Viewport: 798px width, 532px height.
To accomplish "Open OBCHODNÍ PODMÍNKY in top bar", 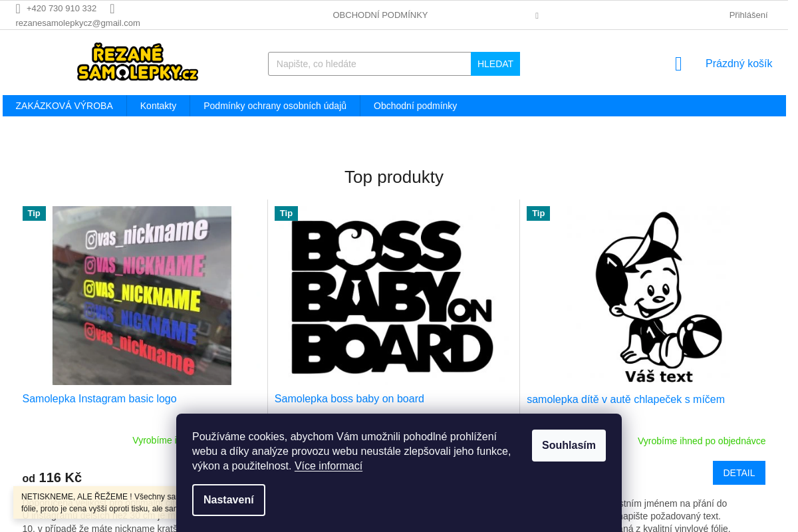I will point(380,15).
